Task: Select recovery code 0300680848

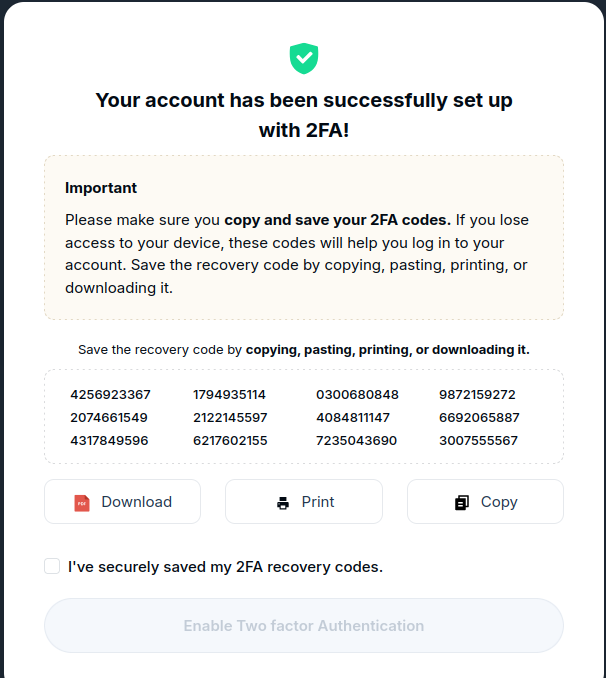Action: (357, 395)
